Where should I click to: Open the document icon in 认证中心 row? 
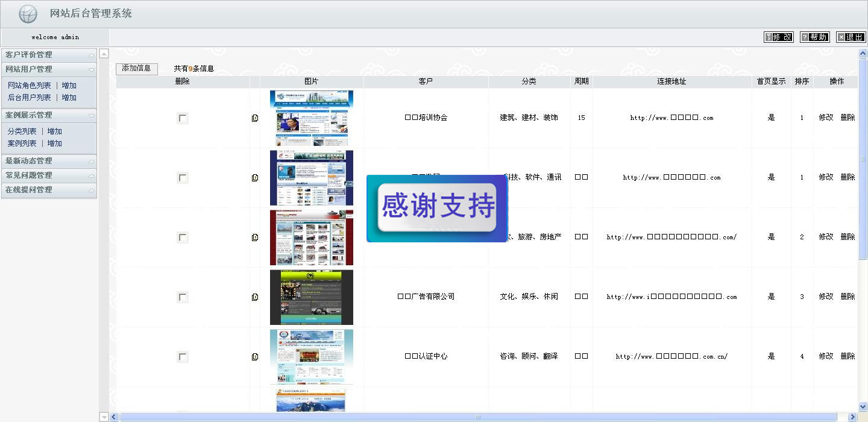click(255, 357)
